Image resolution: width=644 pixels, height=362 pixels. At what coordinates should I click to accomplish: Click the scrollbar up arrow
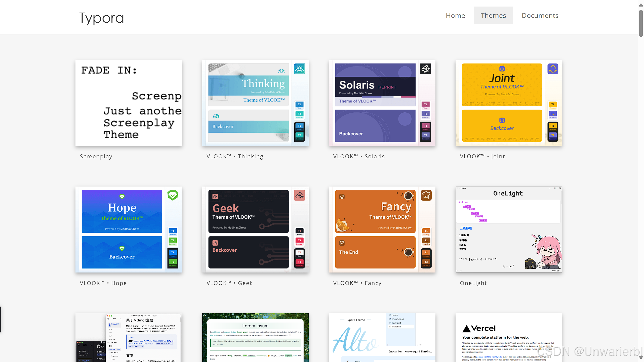pyautogui.click(x=641, y=5)
